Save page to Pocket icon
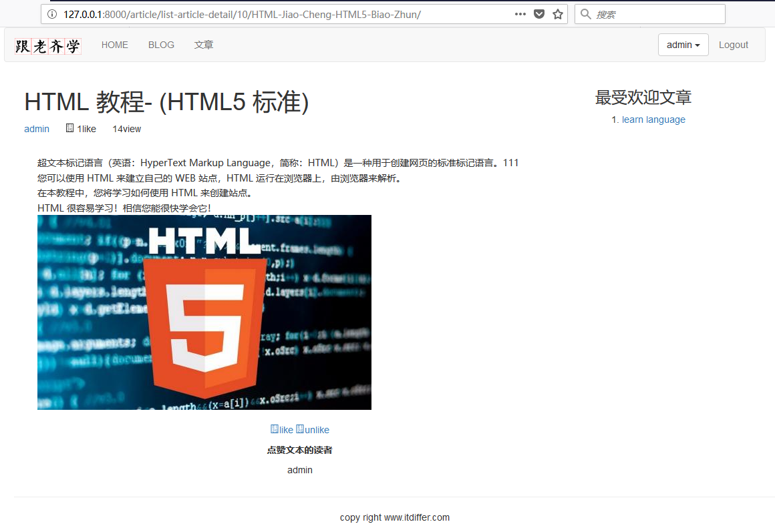775x532 pixels. coord(539,14)
